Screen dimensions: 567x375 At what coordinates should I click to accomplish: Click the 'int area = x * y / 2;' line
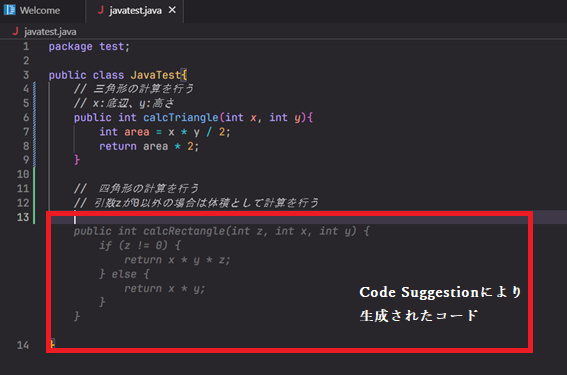pos(165,132)
